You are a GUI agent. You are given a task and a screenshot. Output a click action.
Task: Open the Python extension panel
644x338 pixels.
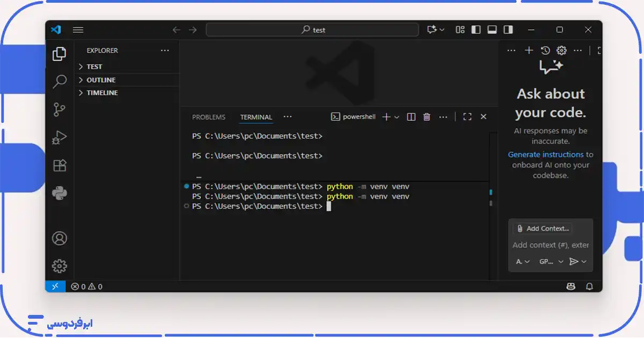(60, 193)
